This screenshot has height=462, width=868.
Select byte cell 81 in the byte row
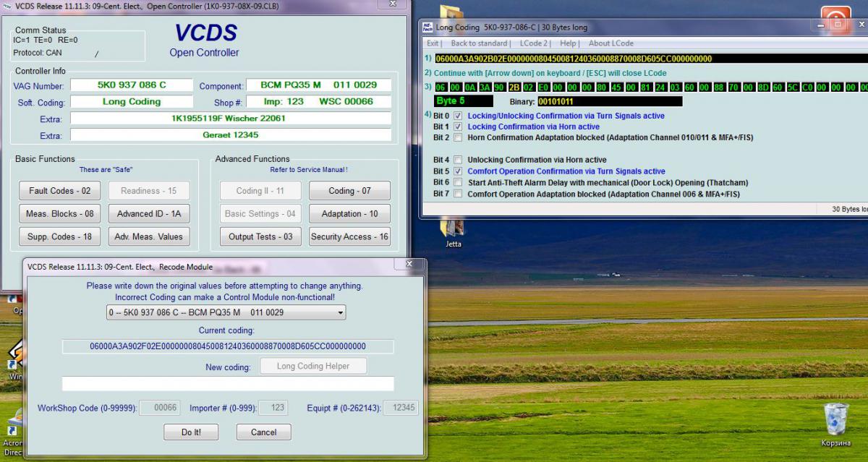click(x=646, y=87)
